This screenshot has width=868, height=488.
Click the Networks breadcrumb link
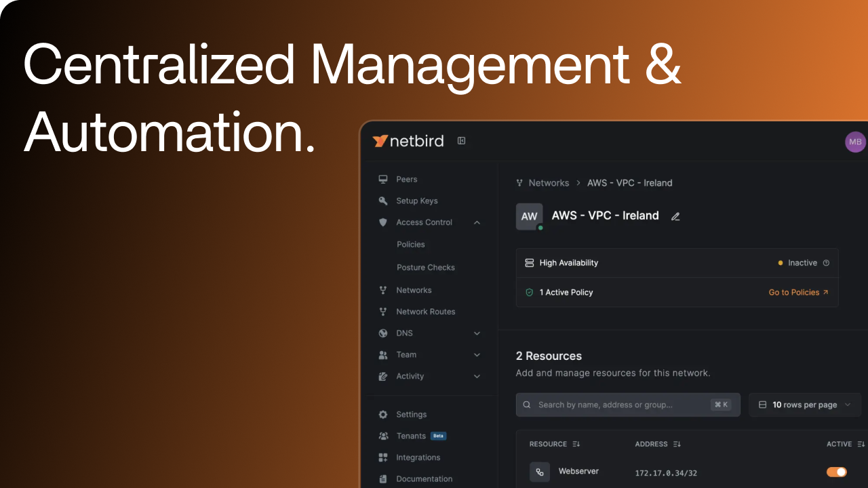tap(548, 183)
